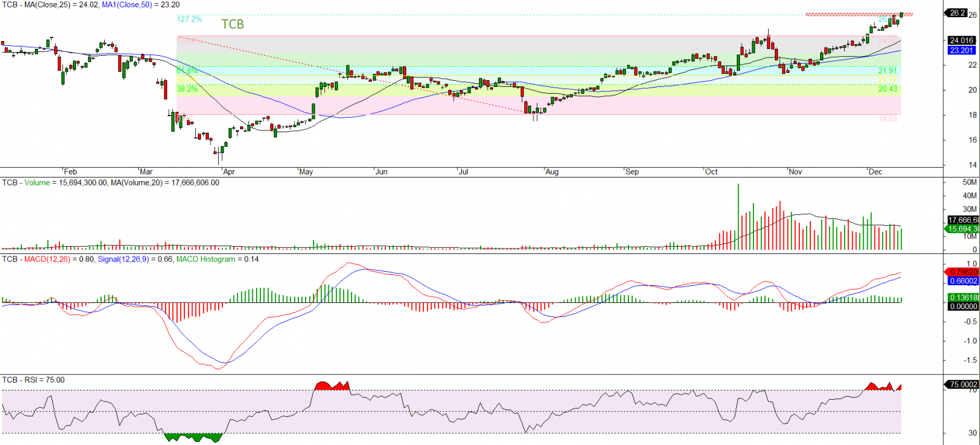Select the green Volume = 15,694,300.00 legend text

66,183
